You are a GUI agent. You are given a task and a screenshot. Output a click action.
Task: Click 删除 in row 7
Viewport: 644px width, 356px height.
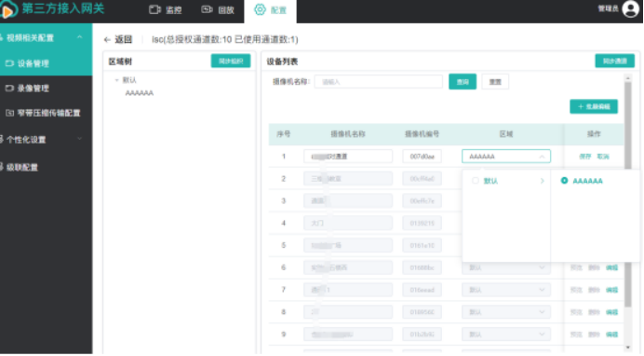[594, 290]
